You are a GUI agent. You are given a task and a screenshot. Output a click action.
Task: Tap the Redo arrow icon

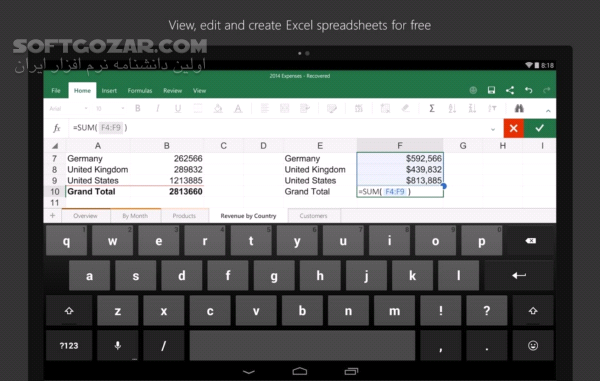pos(546,90)
